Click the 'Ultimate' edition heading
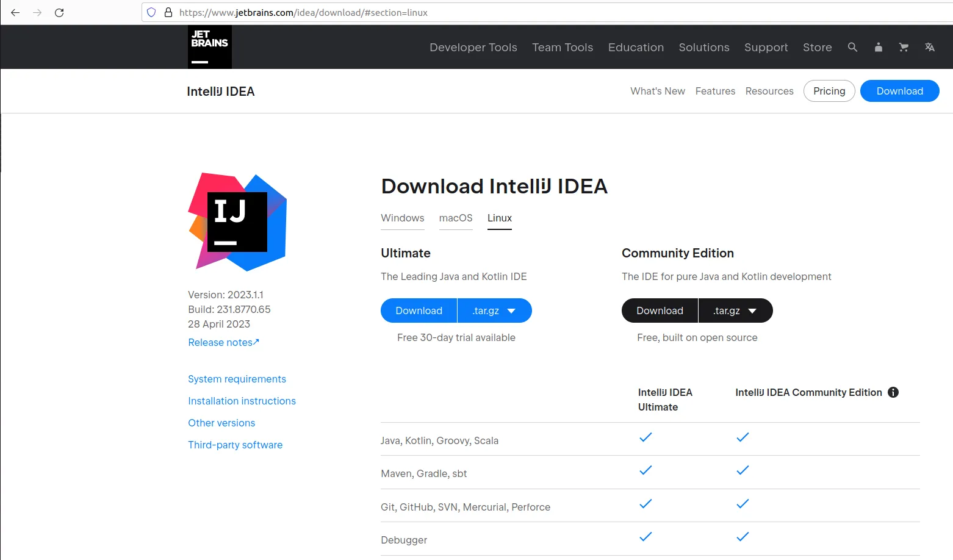The width and height of the screenshot is (953, 560). click(x=406, y=253)
